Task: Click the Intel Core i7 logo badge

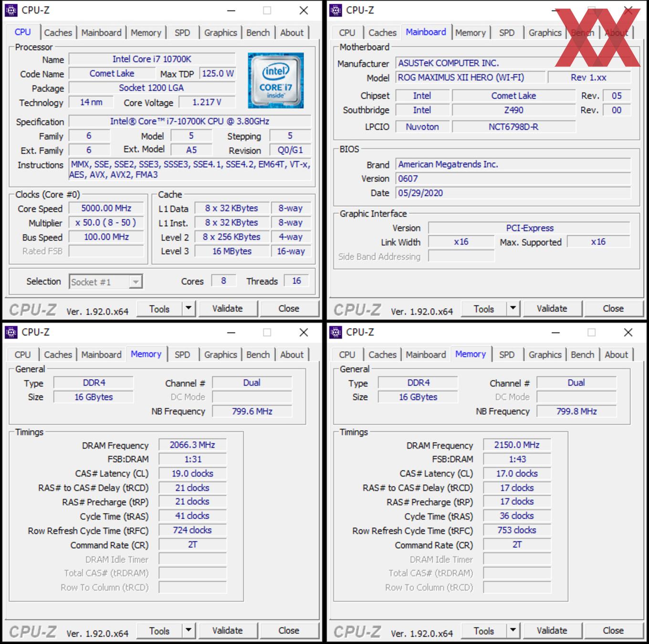Action: point(276,80)
